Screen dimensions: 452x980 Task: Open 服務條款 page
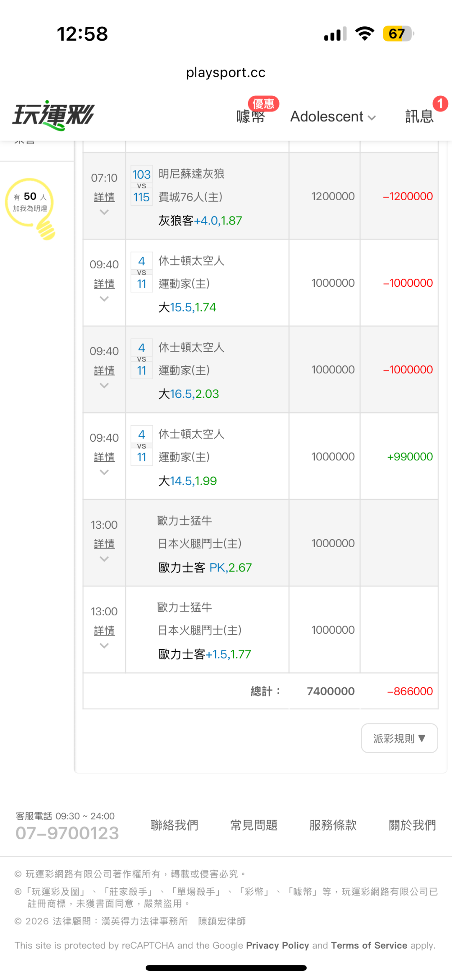click(333, 825)
